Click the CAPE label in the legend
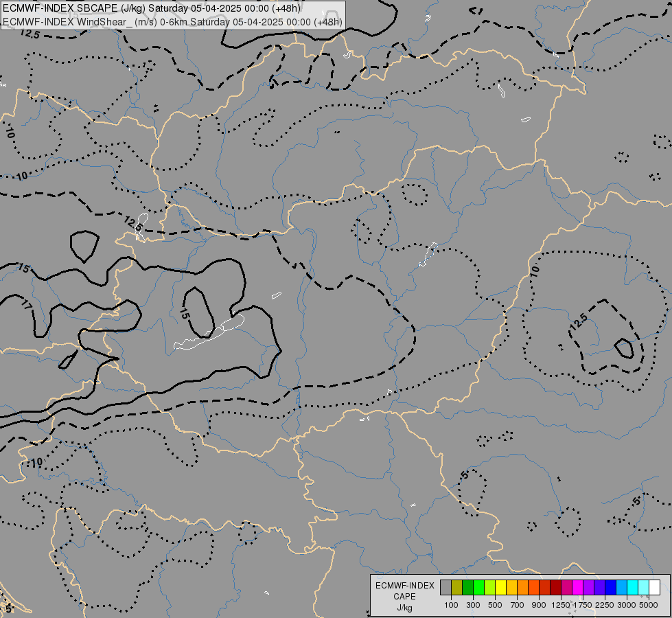The width and height of the screenshot is (672, 618). 404,597
